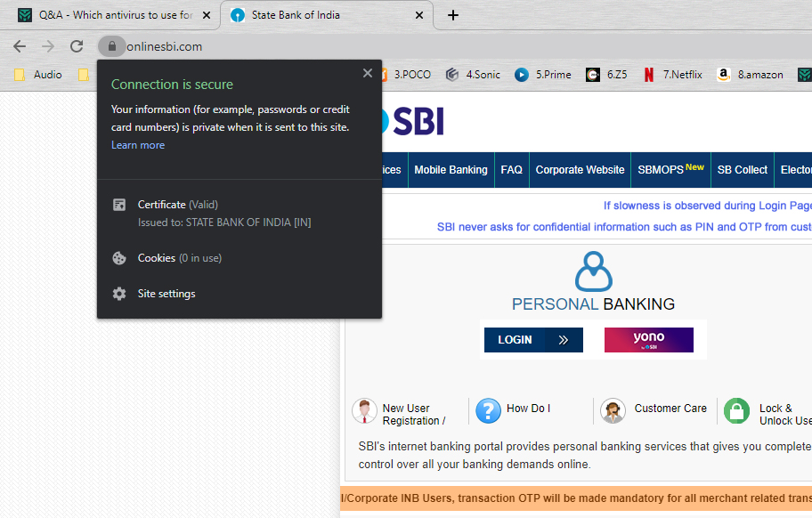View the Certificate (Valid) details
The height and width of the screenshot is (518, 812).
click(239, 214)
